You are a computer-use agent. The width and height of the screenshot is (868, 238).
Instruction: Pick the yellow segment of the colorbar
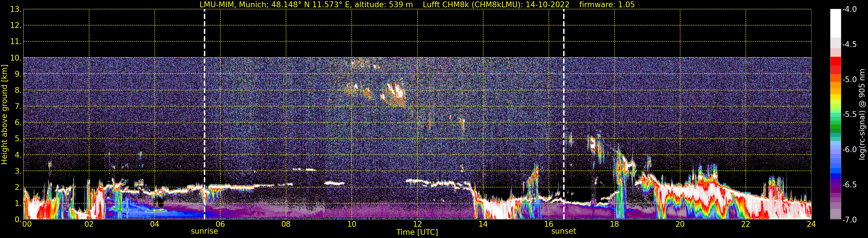coord(835,97)
